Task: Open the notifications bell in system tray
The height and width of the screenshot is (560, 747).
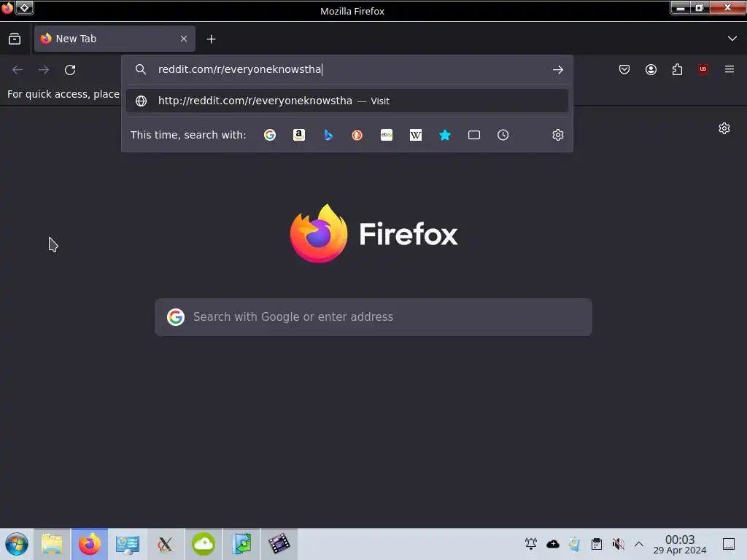Action: [x=531, y=544]
